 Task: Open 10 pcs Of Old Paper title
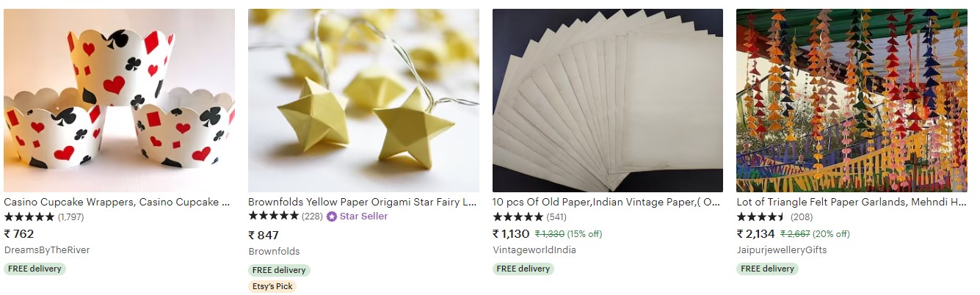[606, 202]
